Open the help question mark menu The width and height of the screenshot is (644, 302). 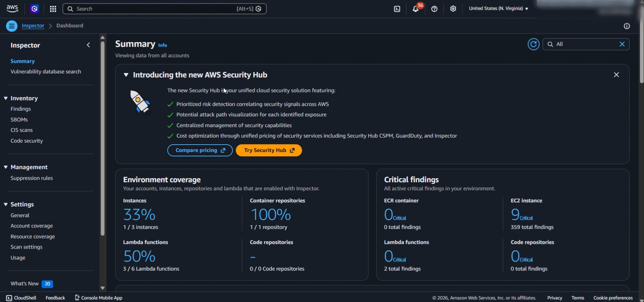(x=434, y=9)
